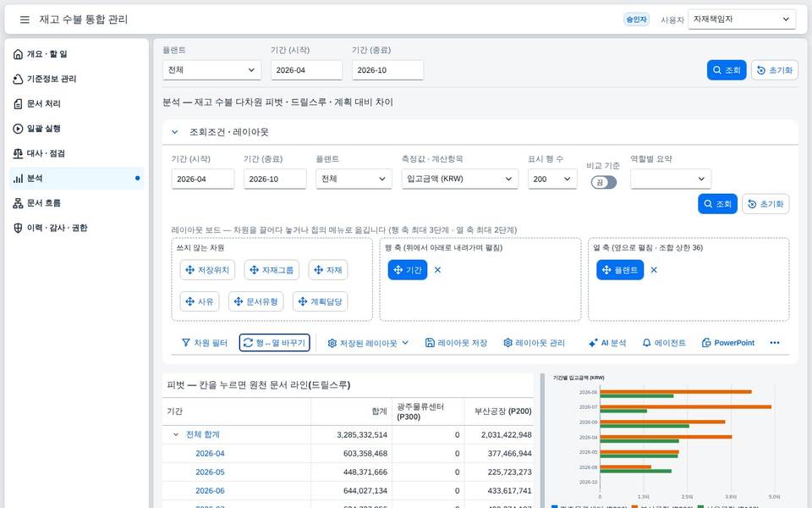Click the 부산공장 (P200) column header
812x508 pixels.
click(x=499, y=411)
